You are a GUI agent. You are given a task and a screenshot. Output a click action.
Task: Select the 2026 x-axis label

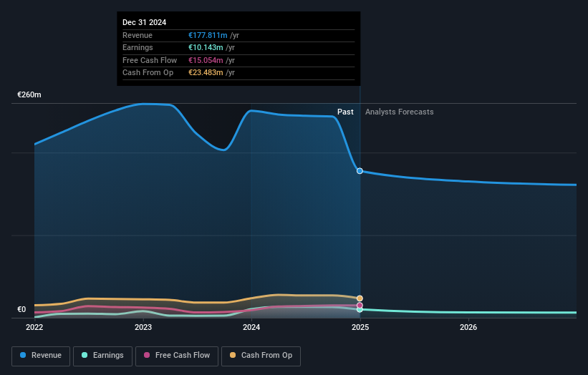click(x=468, y=327)
